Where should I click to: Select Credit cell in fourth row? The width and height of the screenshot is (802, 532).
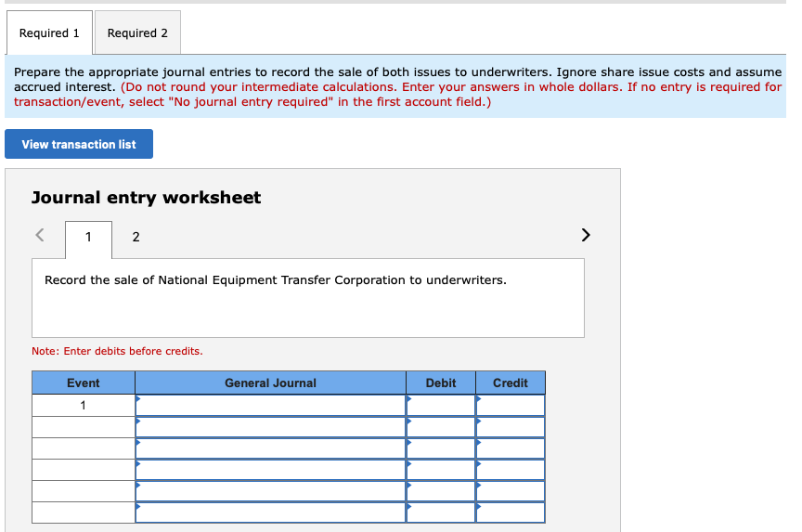click(511, 470)
